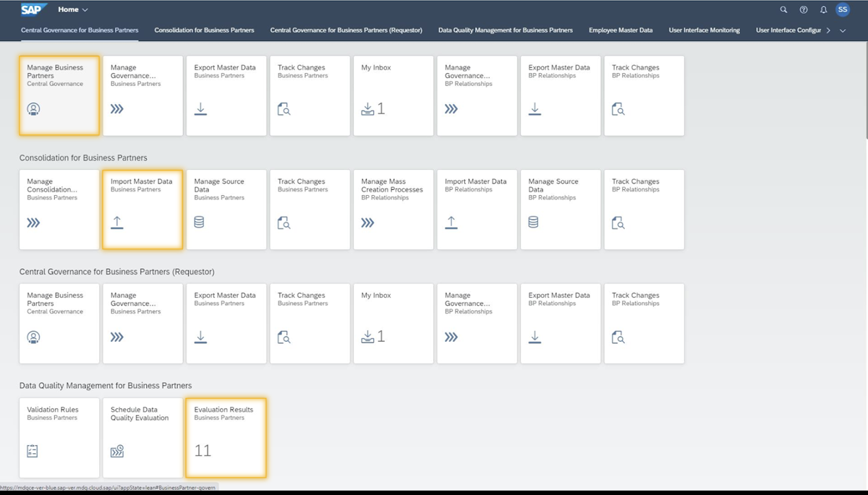Click document-search icon on topmost Track Changes BP Relationships tile
This screenshot has width=868, height=495.
[618, 109]
